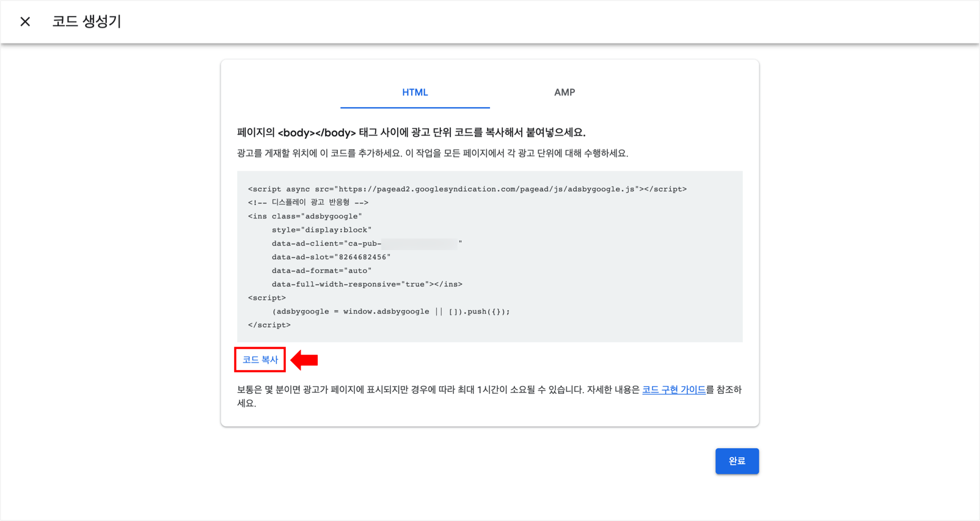
Task: Switch to the AMP tab
Action: [x=565, y=92]
